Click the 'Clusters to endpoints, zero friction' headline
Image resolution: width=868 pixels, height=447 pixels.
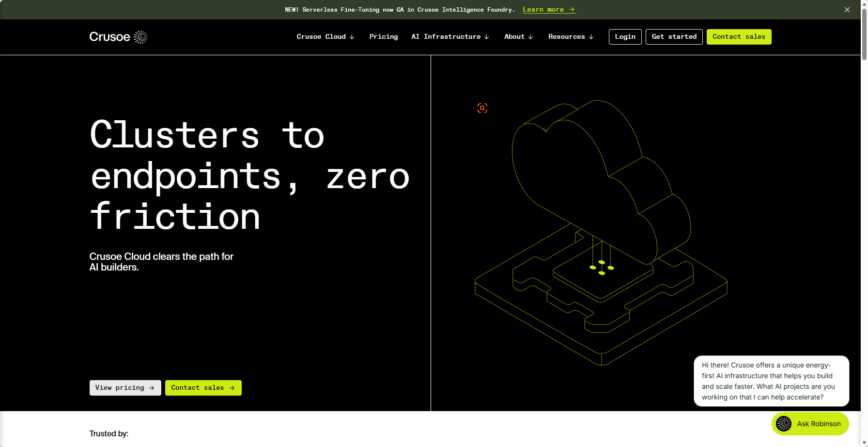point(250,176)
